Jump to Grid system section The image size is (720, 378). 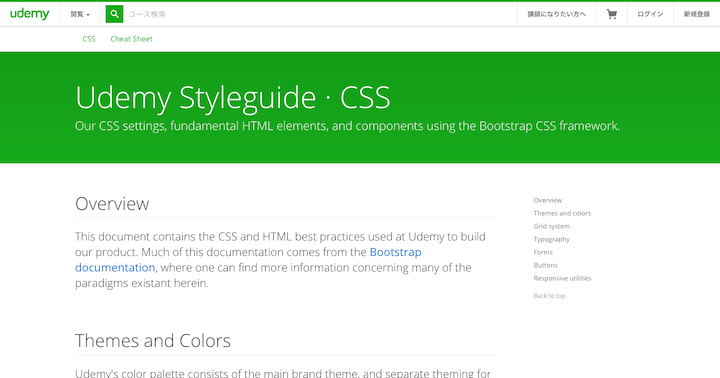[551, 226]
